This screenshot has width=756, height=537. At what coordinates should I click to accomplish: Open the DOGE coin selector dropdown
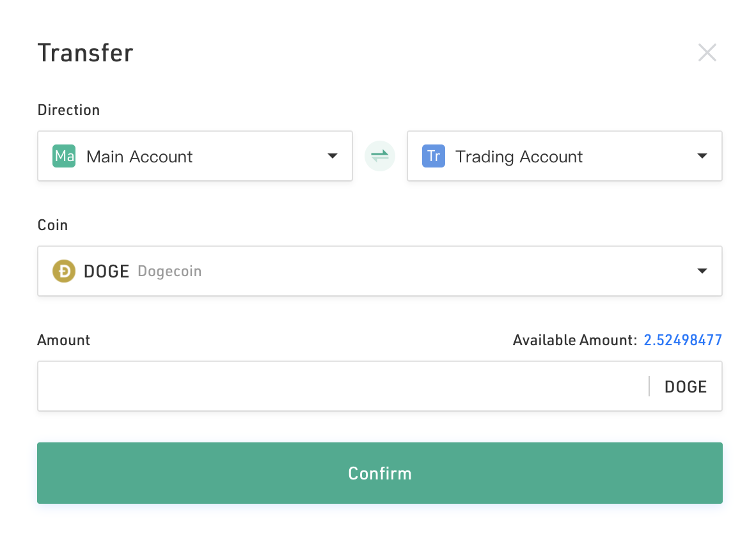pyautogui.click(x=380, y=271)
